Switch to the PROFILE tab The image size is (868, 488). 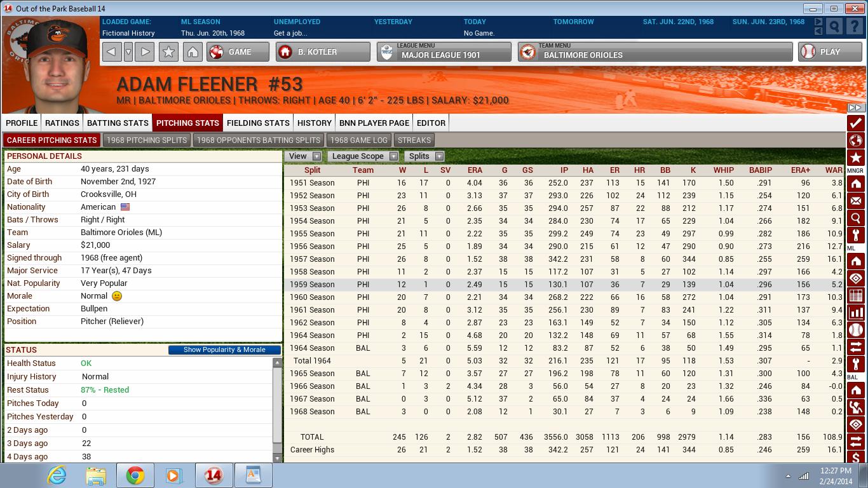point(22,123)
